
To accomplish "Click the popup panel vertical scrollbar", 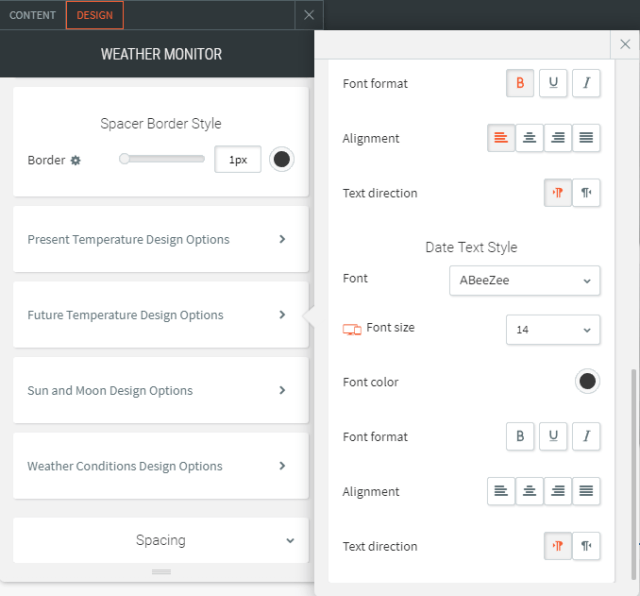I will click(633, 474).
